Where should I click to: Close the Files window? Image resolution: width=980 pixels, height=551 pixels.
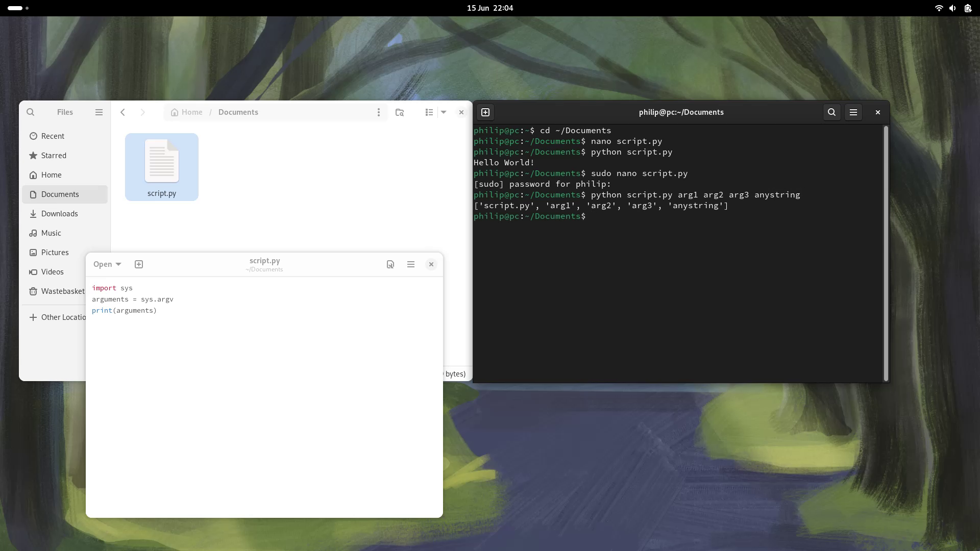coord(461,112)
